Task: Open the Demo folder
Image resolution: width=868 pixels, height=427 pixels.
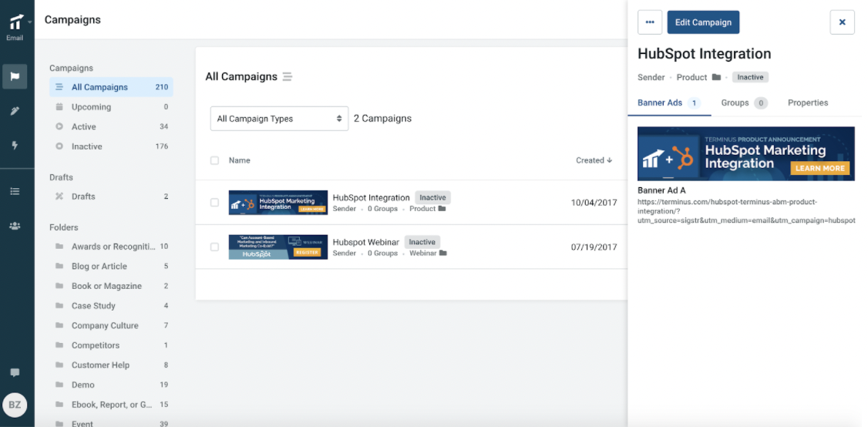Action: (x=111, y=385)
